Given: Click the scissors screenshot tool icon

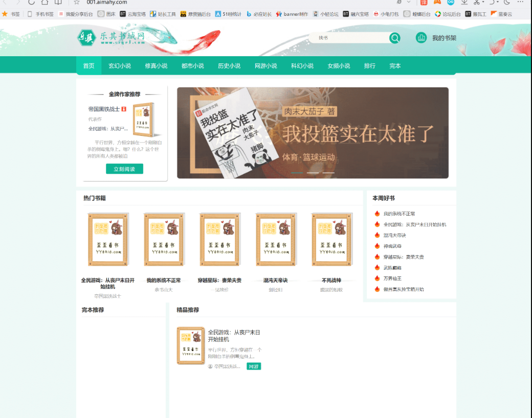Looking at the screenshot, I should [x=477, y=2].
